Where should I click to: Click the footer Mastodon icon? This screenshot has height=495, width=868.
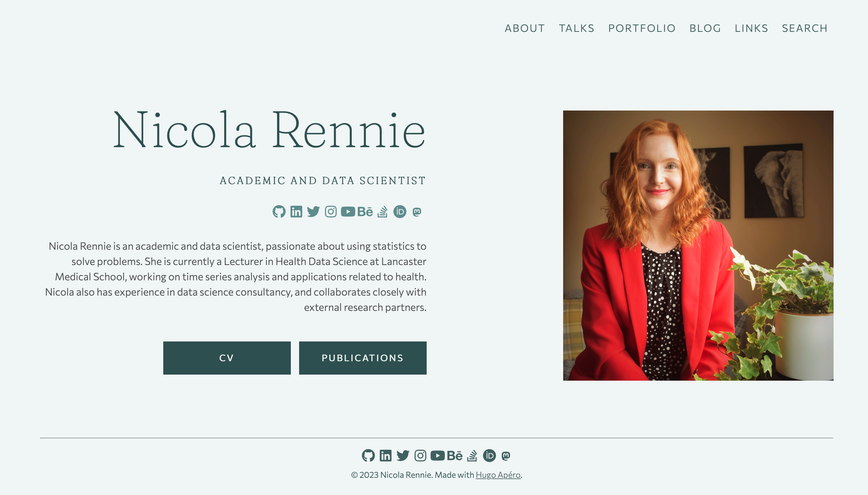click(x=506, y=456)
